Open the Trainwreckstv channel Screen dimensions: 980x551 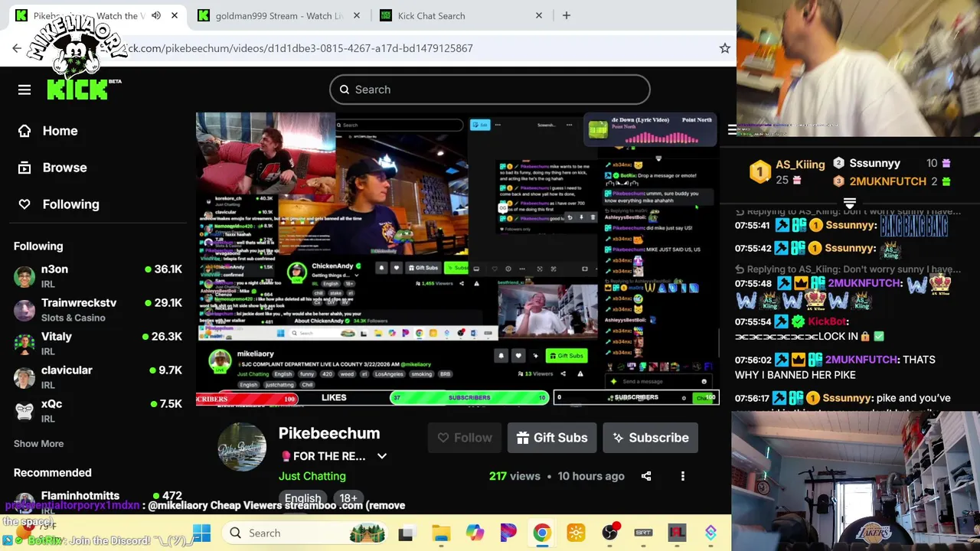coord(97,310)
